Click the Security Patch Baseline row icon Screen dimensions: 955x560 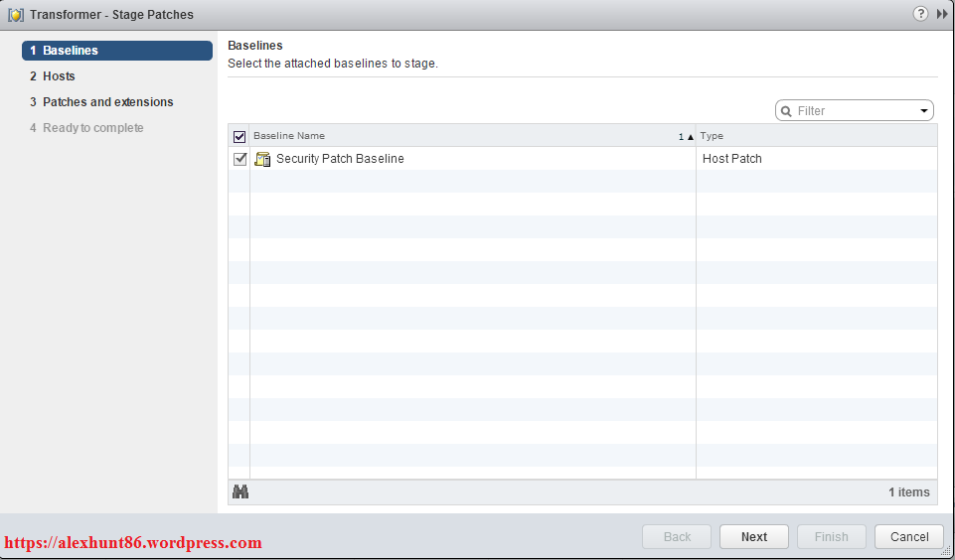pos(262,159)
